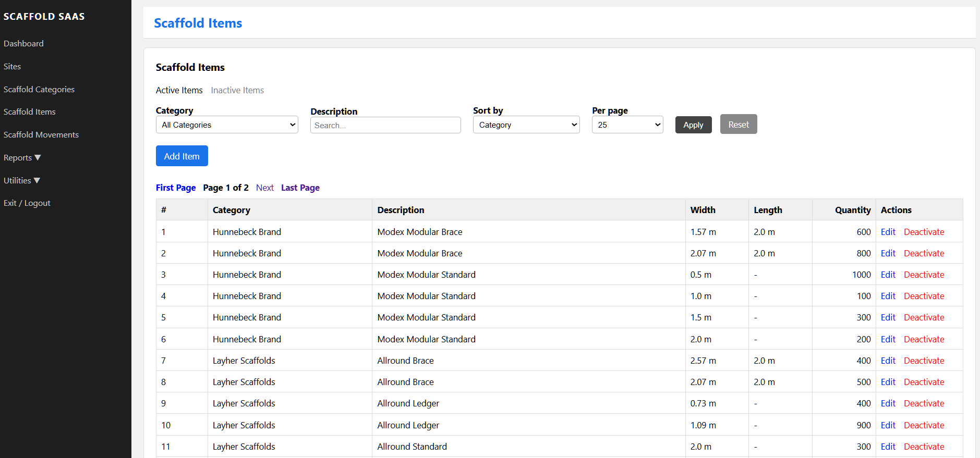Select Scaffold Items in the sidebar

click(29, 112)
